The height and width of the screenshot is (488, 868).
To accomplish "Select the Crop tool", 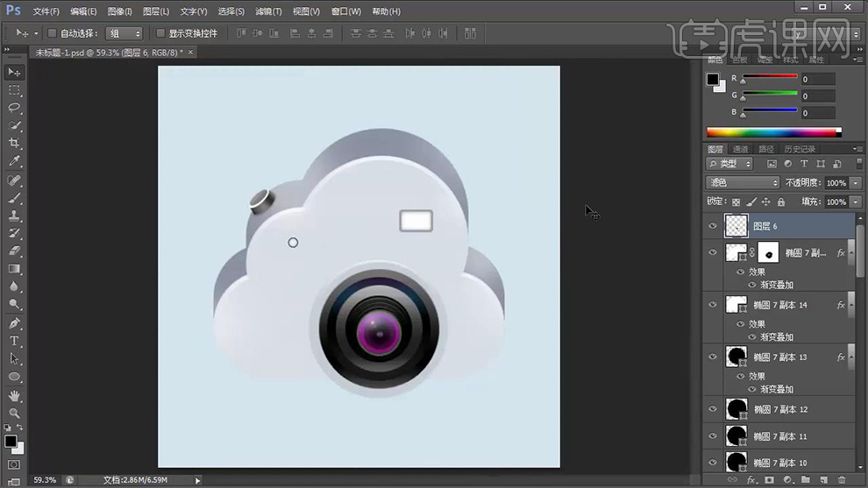I will [x=14, y=144].
